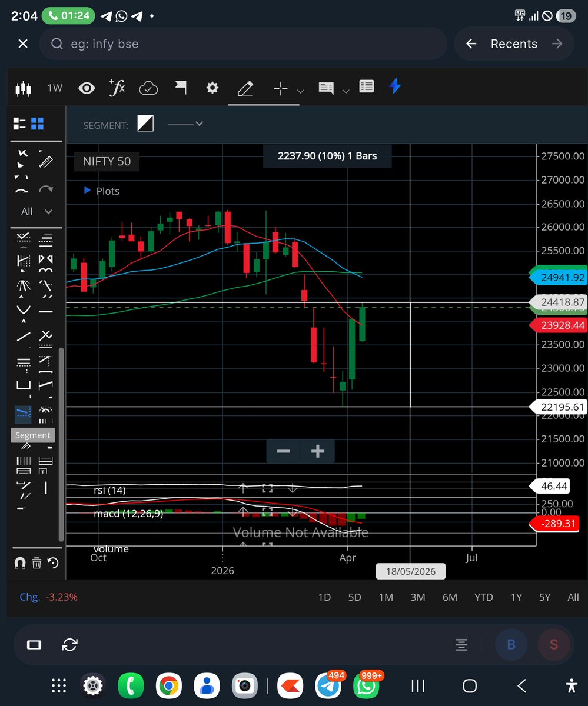Expand the comment icon dropdown arrow

pos(346,91)
